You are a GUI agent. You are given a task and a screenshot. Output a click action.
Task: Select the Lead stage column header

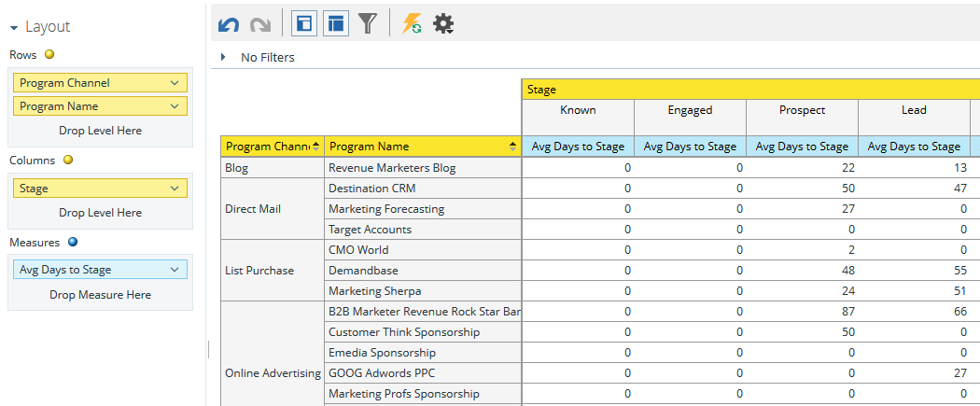[x=914, y=110]
